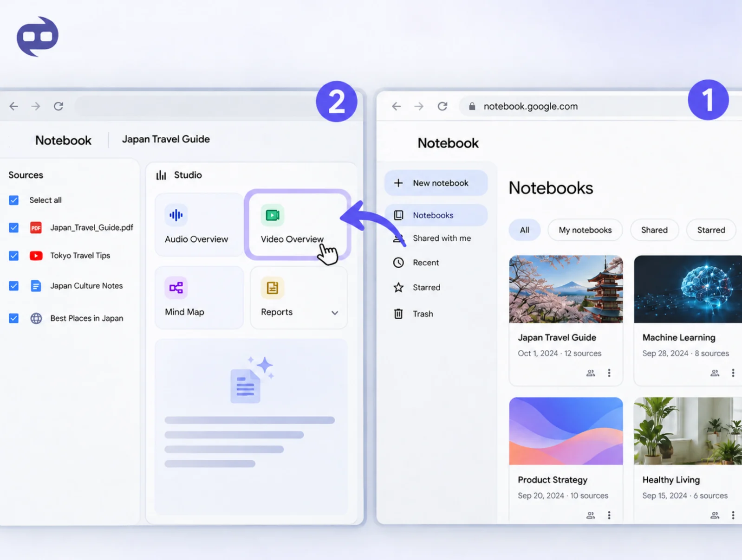Reload the page in the Japan Travel Guide window

(59, 106)
